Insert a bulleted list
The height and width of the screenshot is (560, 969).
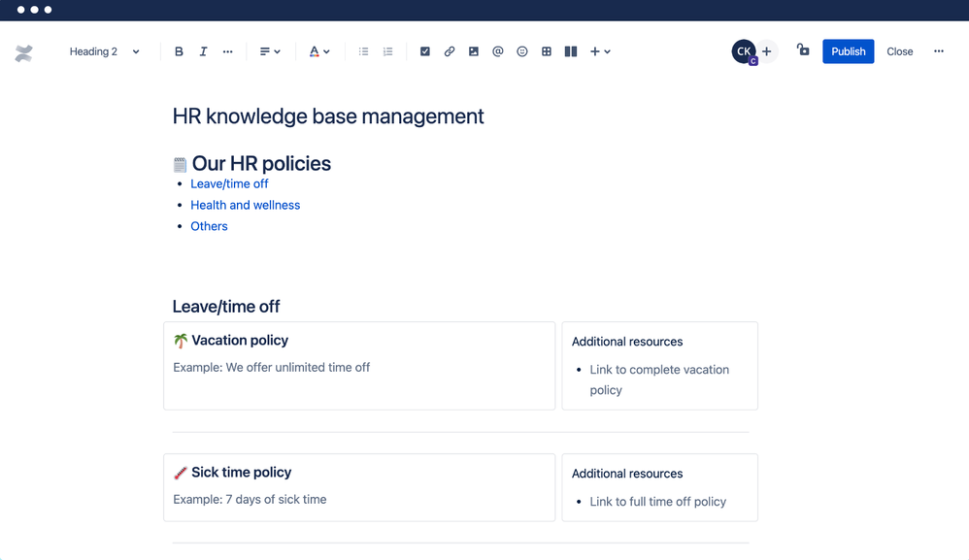pyautogui.click(x=363, y=51)
